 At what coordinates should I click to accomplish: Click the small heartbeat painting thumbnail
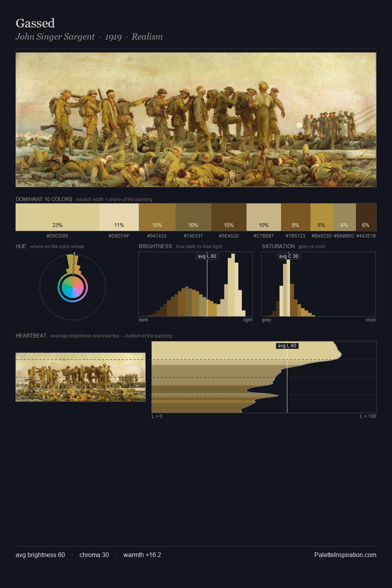pyautogui.click(x=80, y=377)
